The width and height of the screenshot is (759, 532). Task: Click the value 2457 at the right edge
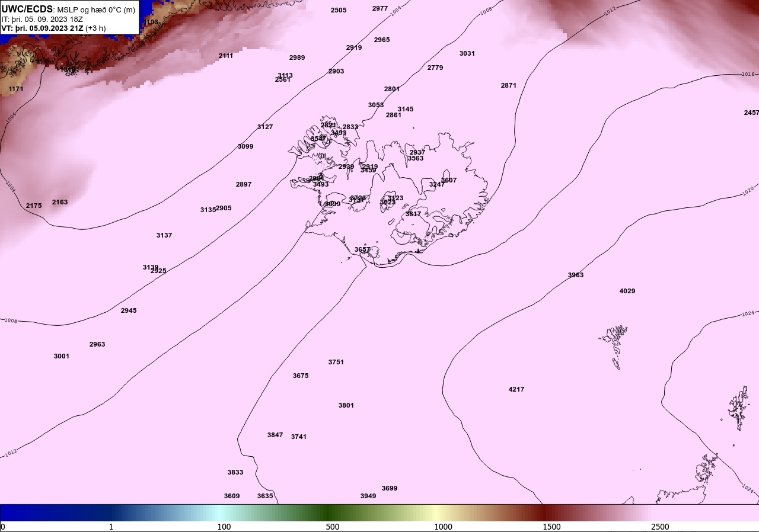[751, 113]
